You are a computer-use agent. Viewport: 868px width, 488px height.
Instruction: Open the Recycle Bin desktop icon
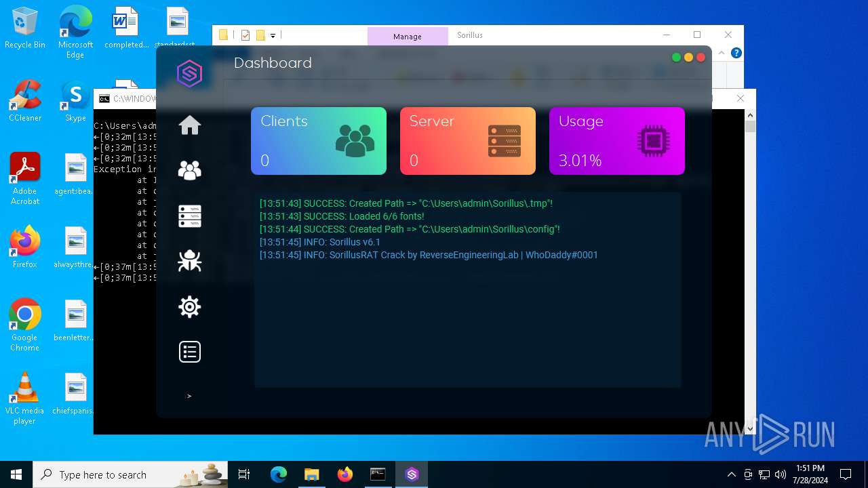point(25,28)
